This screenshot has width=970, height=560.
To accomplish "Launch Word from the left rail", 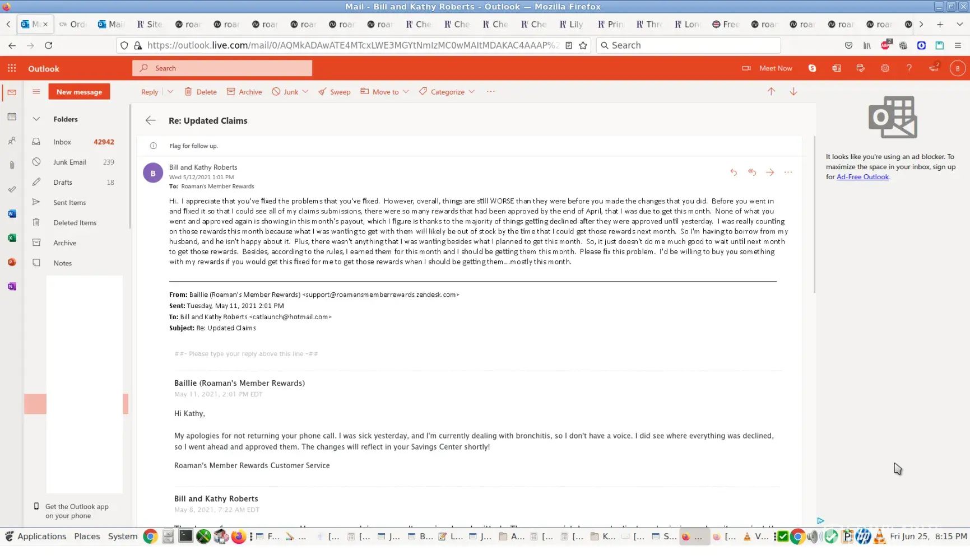I will [x=12, y=214].
